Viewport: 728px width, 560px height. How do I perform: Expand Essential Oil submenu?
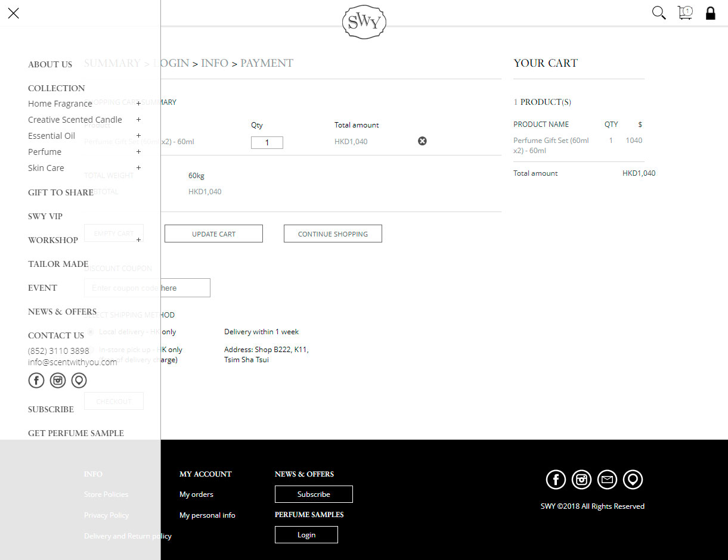[138, 136]
